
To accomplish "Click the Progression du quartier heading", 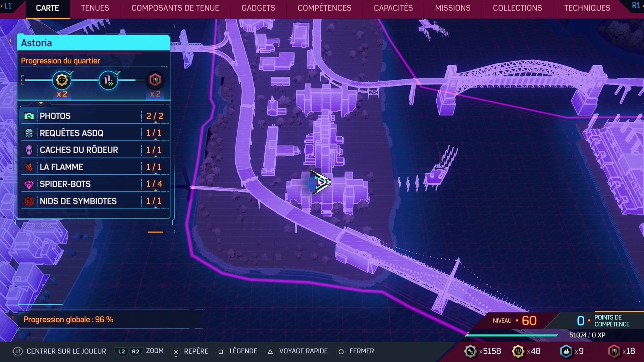I will (60, 61).
